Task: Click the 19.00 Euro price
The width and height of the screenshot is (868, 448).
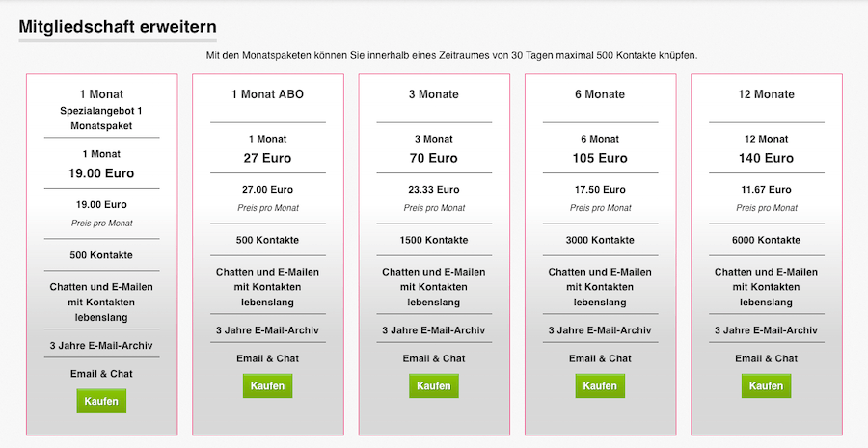Action: (101, 173)
